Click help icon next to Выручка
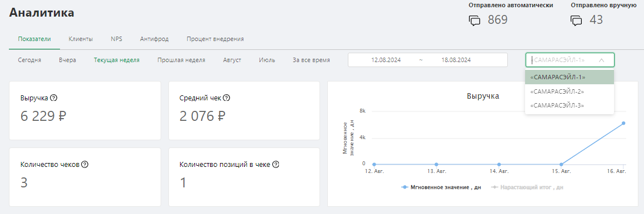The width and height of the screenshot is (644, 214). coord(53,98)
